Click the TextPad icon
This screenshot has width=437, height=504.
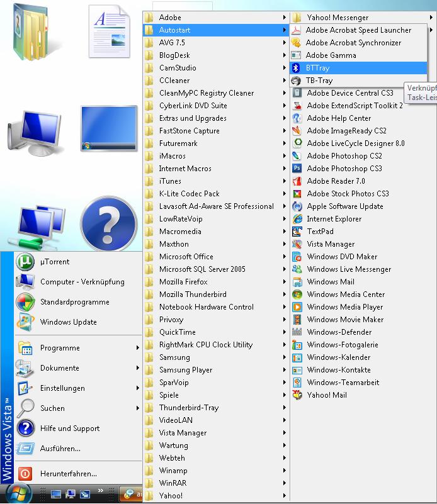[297, 232]
